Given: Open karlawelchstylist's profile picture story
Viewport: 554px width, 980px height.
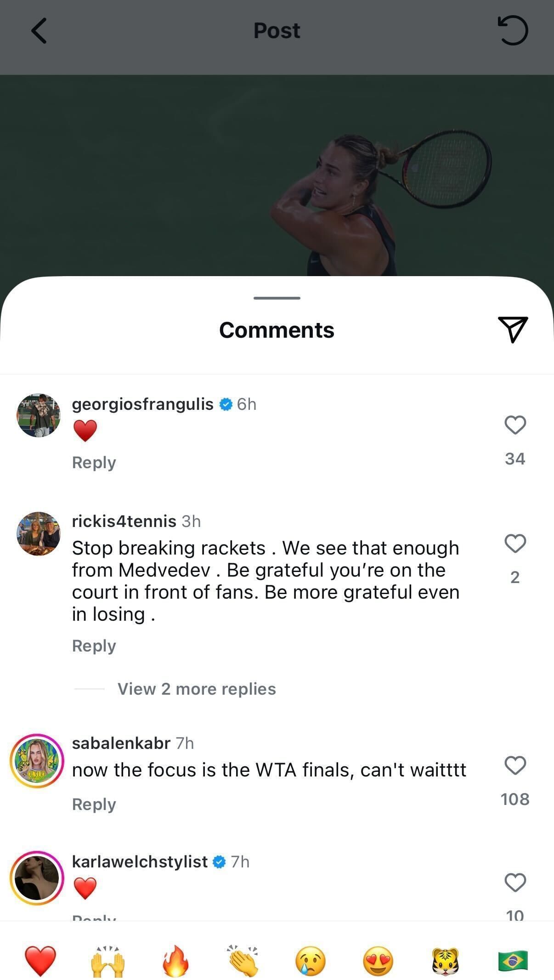Looking at the screenshot, I should 37,878.
